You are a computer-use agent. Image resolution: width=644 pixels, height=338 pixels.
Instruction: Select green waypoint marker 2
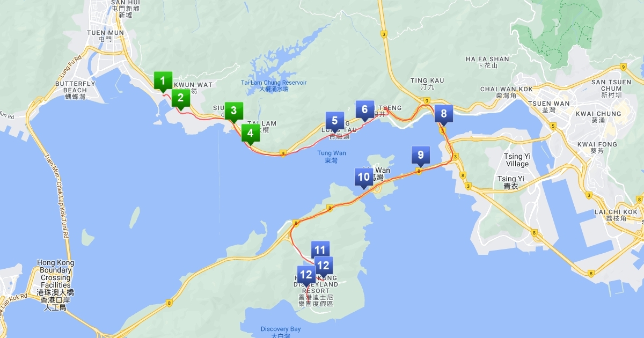coord(181,97)
